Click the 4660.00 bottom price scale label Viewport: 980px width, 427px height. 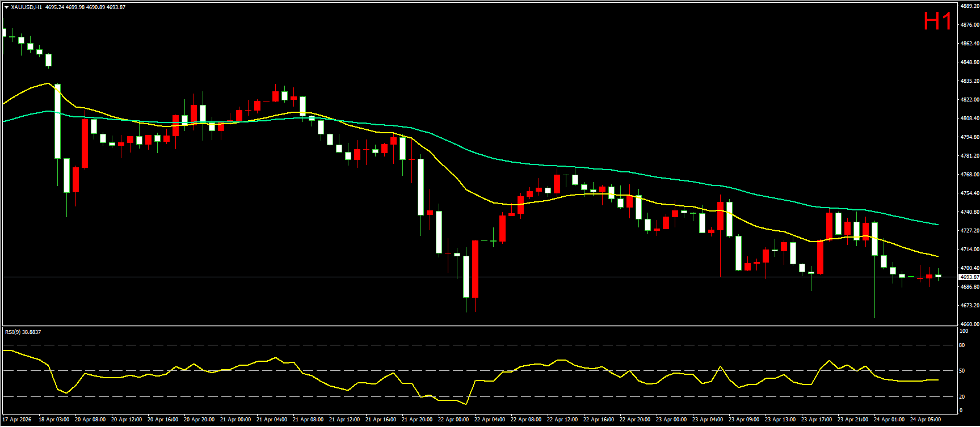[969, 324]
